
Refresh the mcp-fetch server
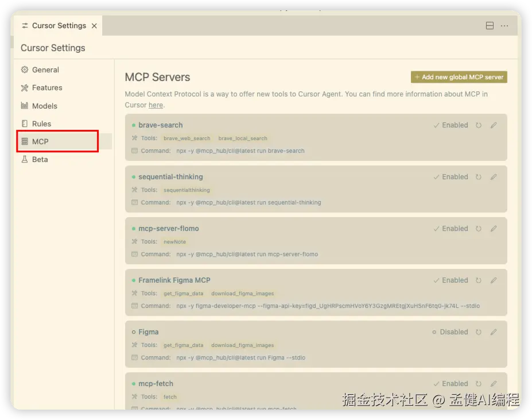point(479,383)
